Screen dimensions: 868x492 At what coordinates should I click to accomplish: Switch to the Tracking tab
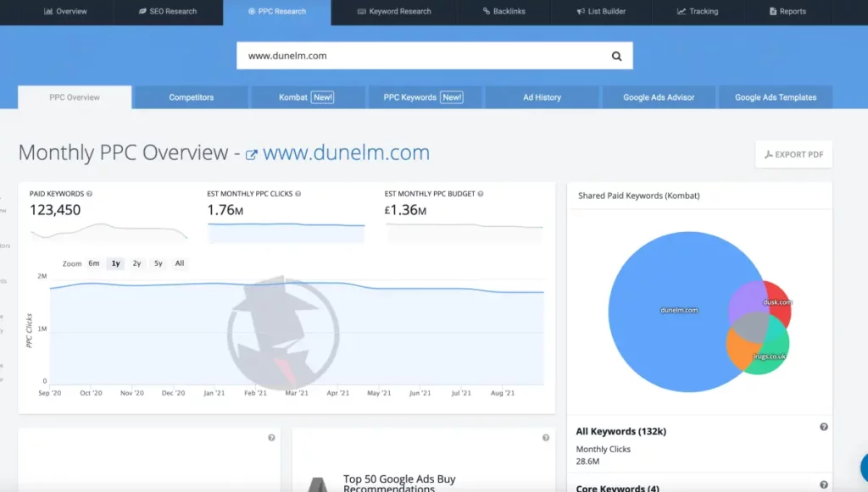[x=698, y=12]
